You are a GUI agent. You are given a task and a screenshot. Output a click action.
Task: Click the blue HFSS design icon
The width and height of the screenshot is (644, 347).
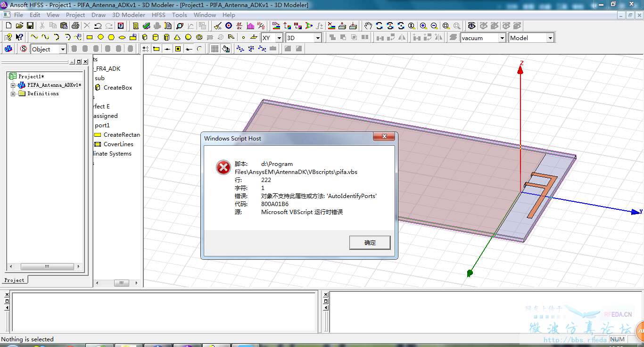pyautogui.click(x=8, y=49)
